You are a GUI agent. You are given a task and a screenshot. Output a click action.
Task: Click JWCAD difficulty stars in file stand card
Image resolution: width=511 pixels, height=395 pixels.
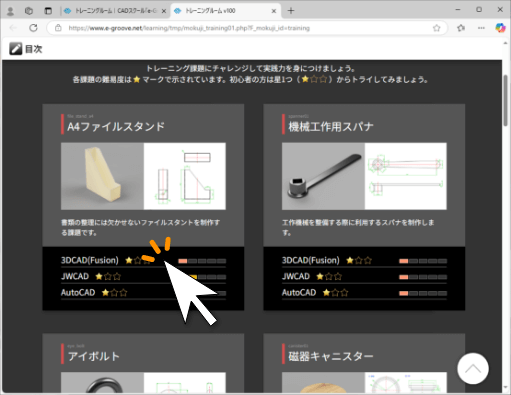(x=108, y=276)
